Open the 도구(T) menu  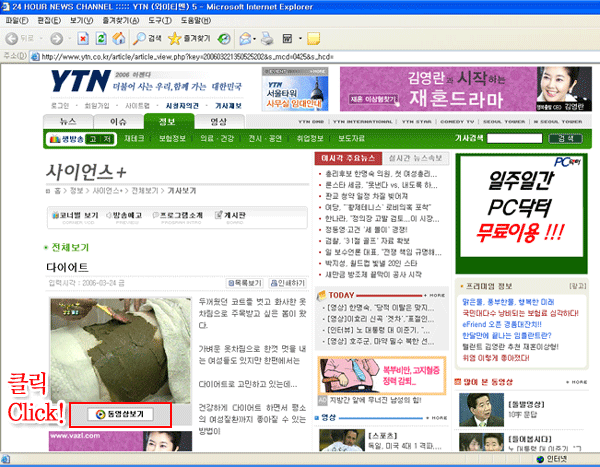click(x=160, y=20)
